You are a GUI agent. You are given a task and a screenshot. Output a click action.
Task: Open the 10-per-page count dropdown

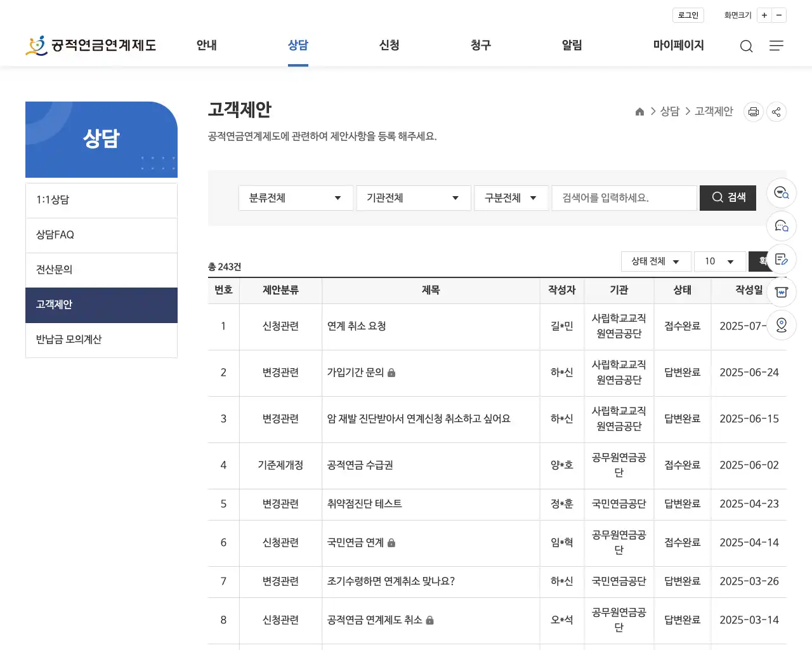[x=720, y=261]
